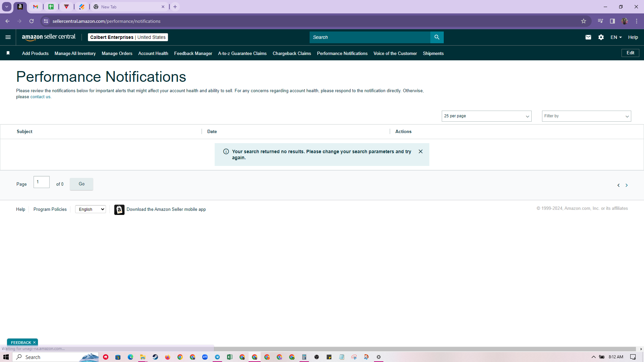644x362 pixels.
Task: Open Feedback Manager
Action: [193, 53]
